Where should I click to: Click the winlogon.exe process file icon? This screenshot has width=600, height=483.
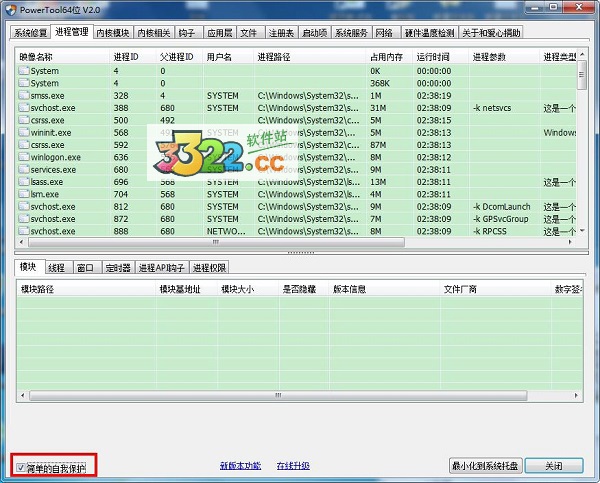pyautogui.click(x=24, y=157)
